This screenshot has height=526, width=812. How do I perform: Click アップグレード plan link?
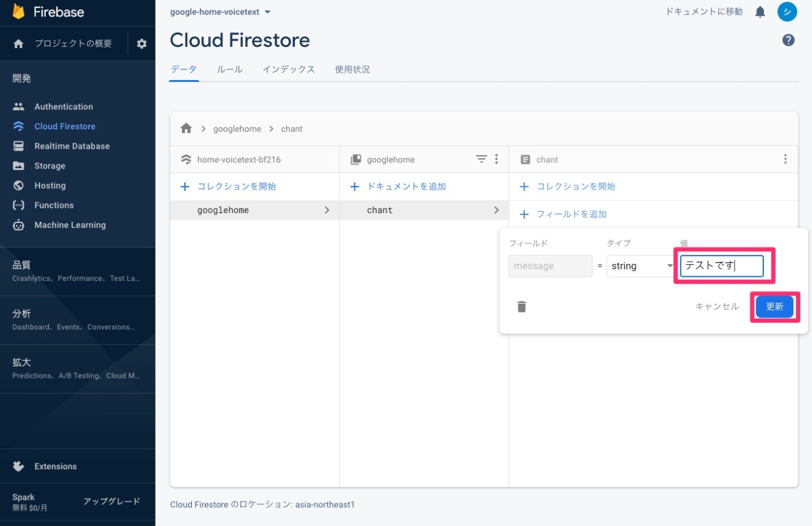click(112, 502)
